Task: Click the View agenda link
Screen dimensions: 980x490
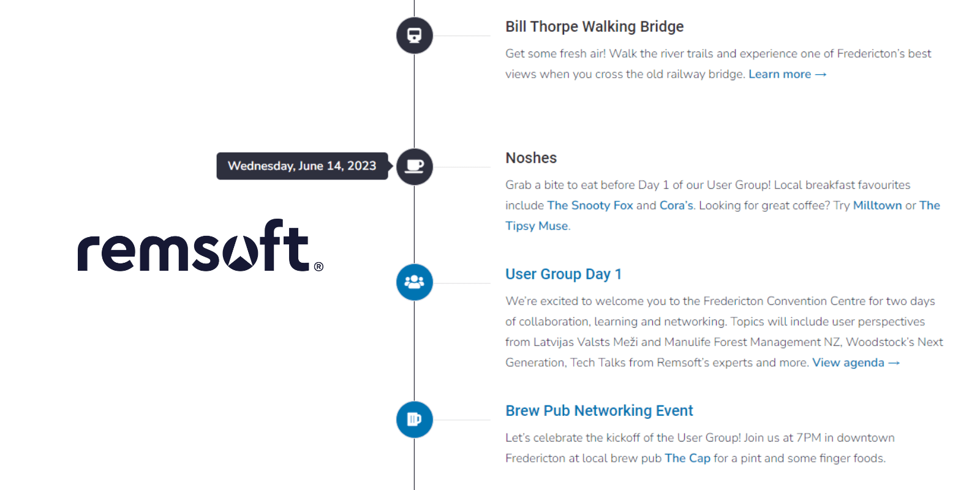Action: 856,363
